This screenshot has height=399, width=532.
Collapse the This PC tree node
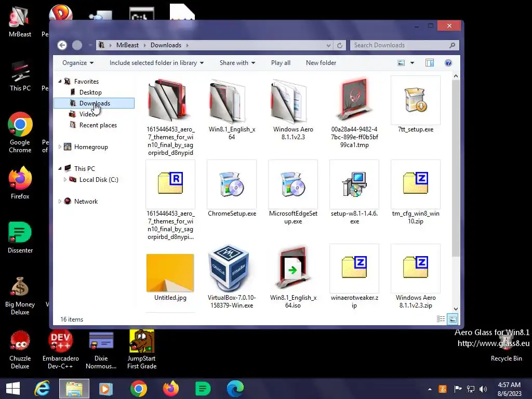(x=60, y=168)
